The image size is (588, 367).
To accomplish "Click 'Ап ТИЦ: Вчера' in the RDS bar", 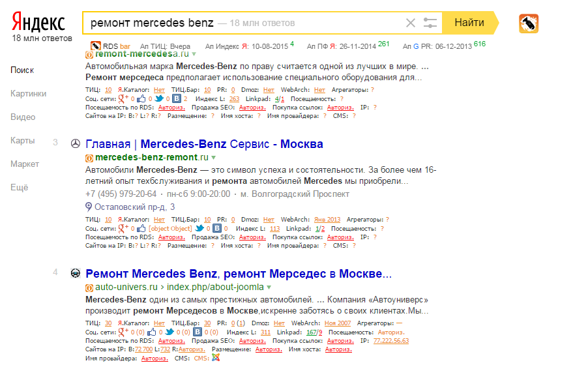I will point(165,46).
